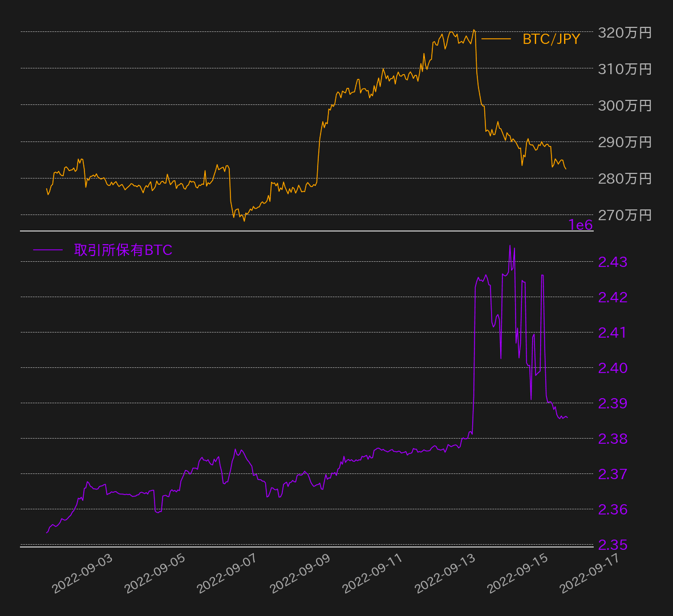Viewport: 673px width, 616px height.
Task: Select the 2.35 y-axis tick label
Action: click(x=613, y=545)
